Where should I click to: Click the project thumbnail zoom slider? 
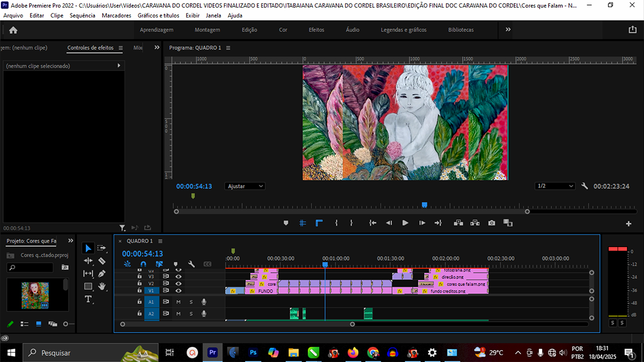(x=65, y=324)
